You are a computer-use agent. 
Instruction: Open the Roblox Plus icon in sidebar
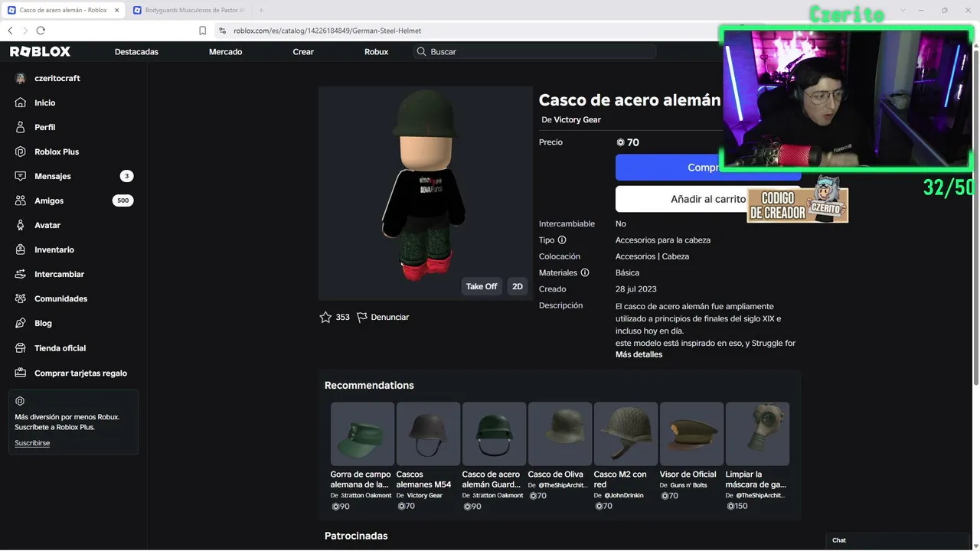pyautogui.click(x=21, y=152)
